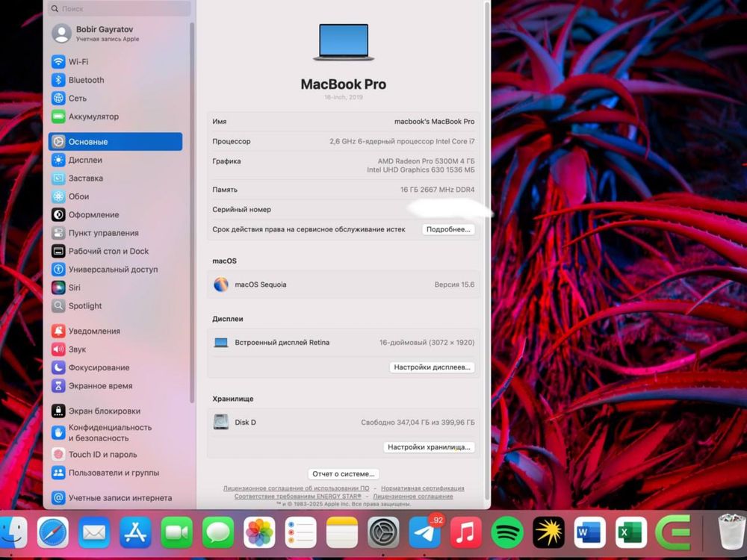Open FaceTime from the Dock

click(x=177, y=532)
